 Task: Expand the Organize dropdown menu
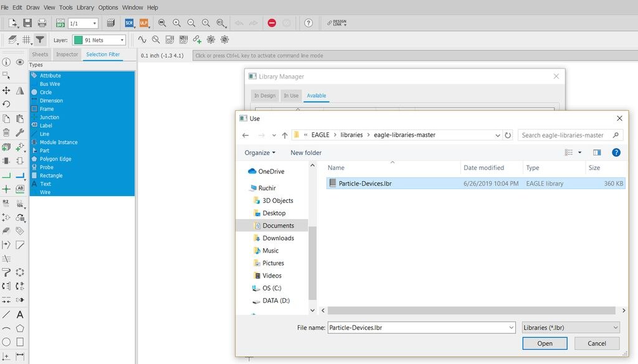(260, 152)
